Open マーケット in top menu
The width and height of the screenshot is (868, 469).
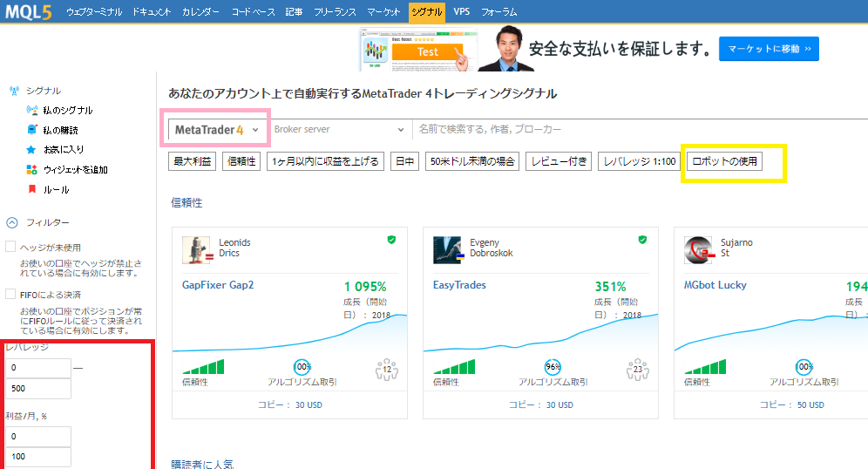click(383, 11)
